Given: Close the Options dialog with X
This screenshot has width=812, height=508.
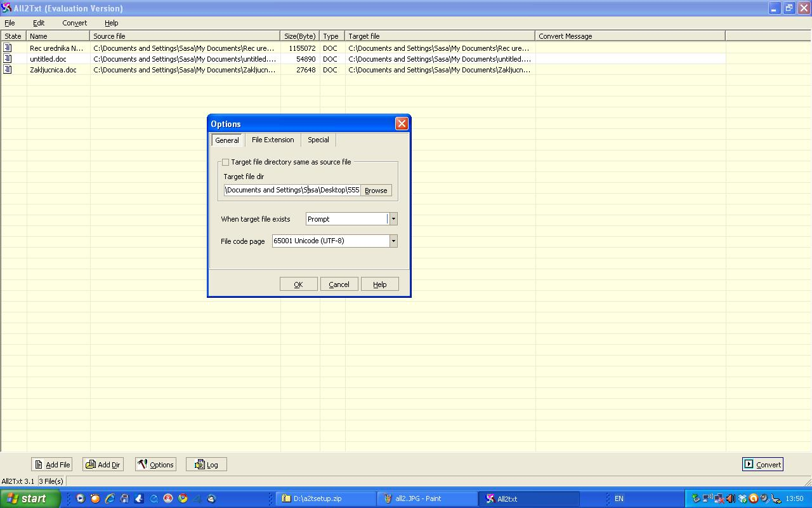Looking at the screenshot, I should pos(402,124).
